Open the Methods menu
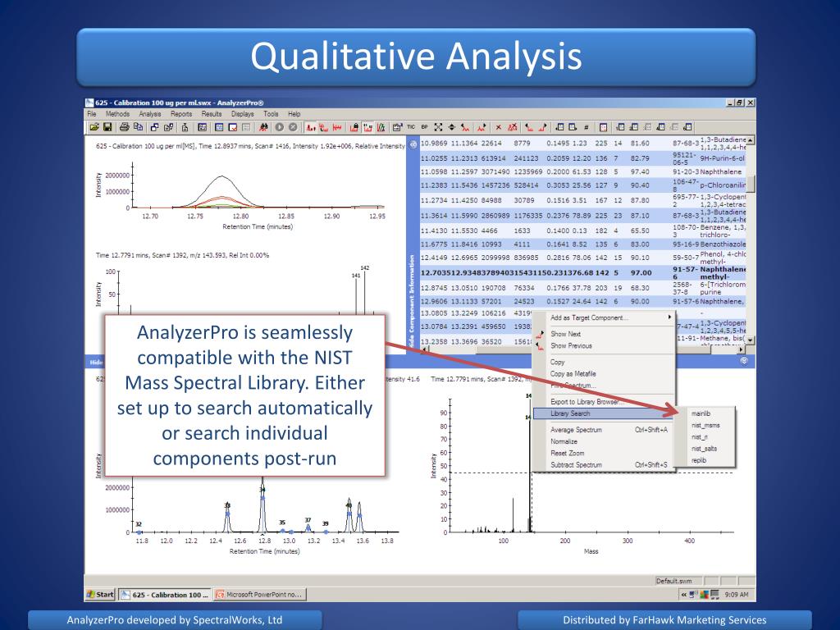 point(117,114)
